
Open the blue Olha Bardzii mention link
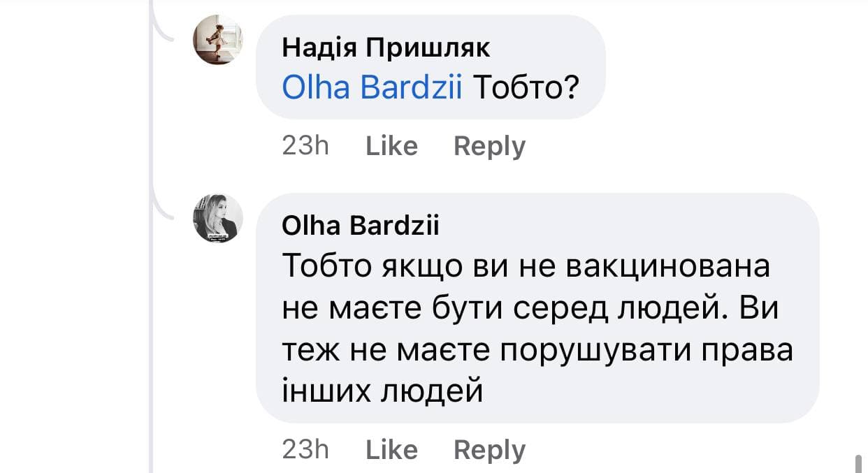[372, 87]
